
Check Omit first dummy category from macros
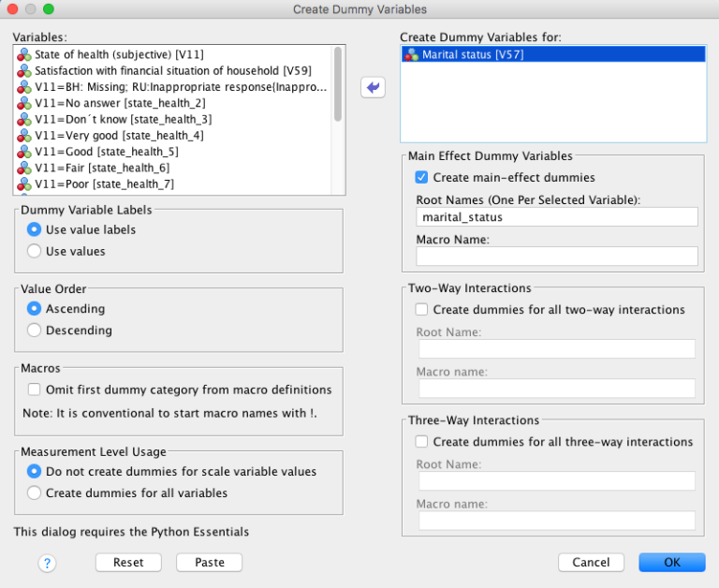[x=35, y=390]
